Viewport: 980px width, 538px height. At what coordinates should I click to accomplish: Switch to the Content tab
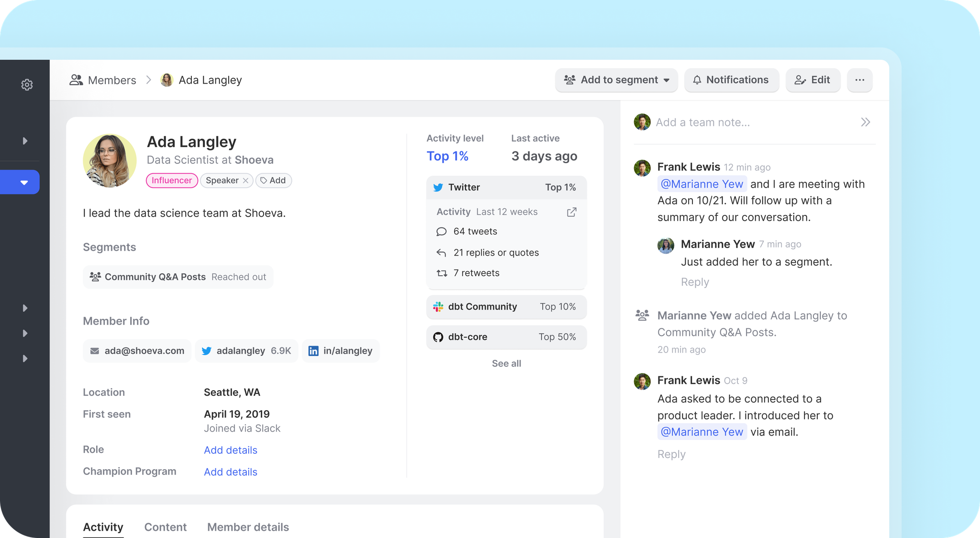pos(165,527)
